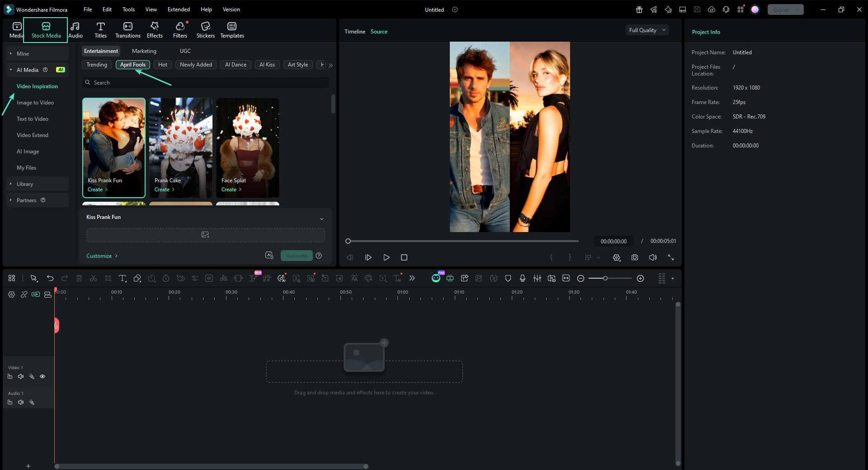
Task: Open the Full Quality dropdown
Action: tap(646, 30)
